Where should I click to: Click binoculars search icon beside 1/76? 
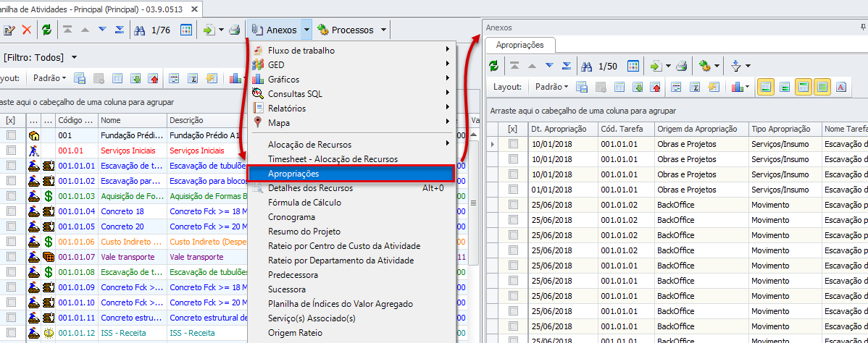[140, 30]
